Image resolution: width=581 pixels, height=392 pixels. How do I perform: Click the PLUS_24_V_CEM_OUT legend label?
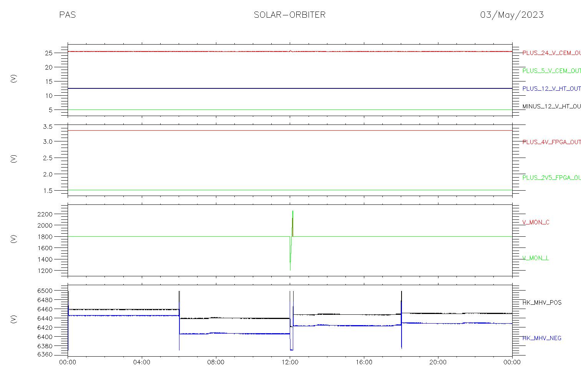click(551, 53)
